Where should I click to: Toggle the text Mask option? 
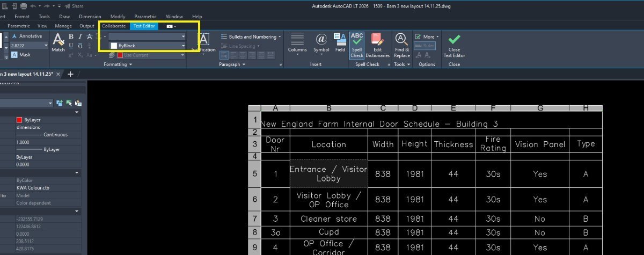pyautogui.click(x=20, y=55)
